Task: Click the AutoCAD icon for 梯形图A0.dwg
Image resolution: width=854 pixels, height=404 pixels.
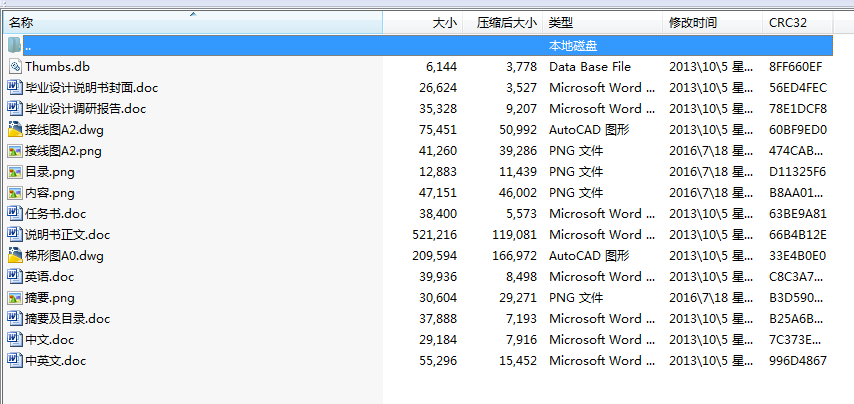Action: 15,255
